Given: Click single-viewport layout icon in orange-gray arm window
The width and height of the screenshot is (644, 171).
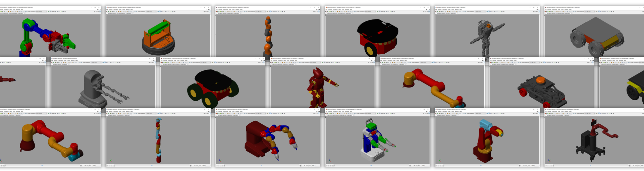Looking at the screenshot, I should point(319,11).
